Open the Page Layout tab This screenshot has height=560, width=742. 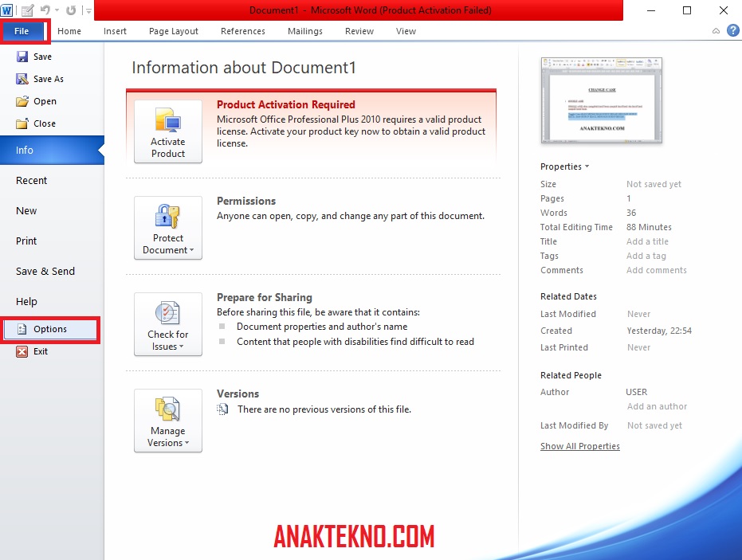(x=173, y=31)
